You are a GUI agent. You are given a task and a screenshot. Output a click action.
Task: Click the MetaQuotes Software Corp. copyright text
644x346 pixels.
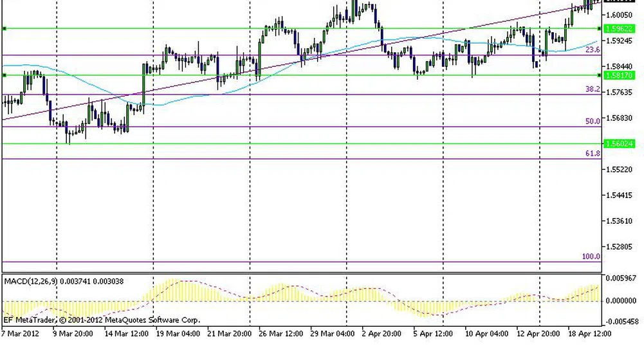(102, 320)
